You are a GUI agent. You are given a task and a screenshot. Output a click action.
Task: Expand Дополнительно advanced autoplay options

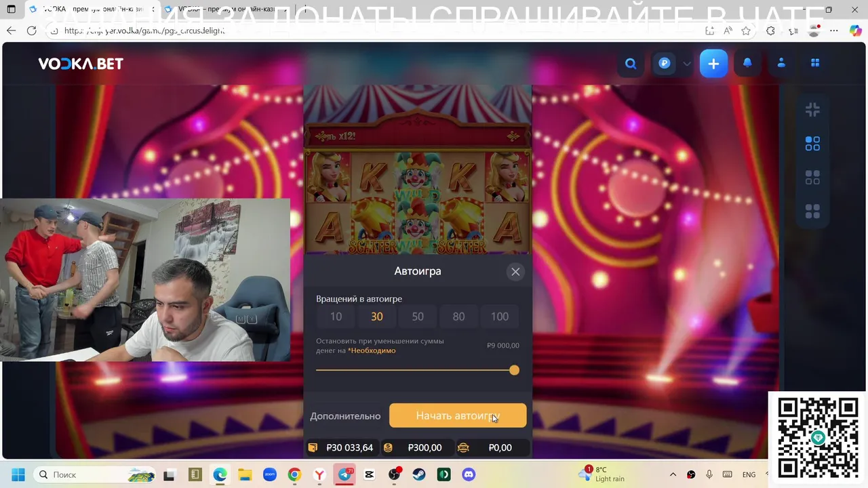(x=345, y=416)
